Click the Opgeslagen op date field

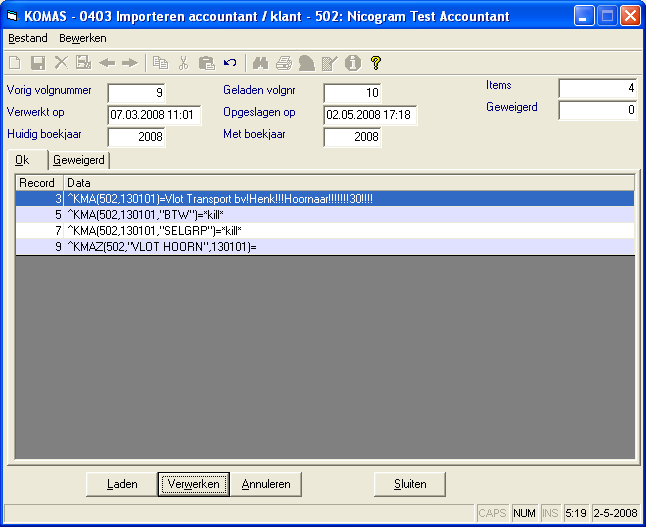(370, 115)
